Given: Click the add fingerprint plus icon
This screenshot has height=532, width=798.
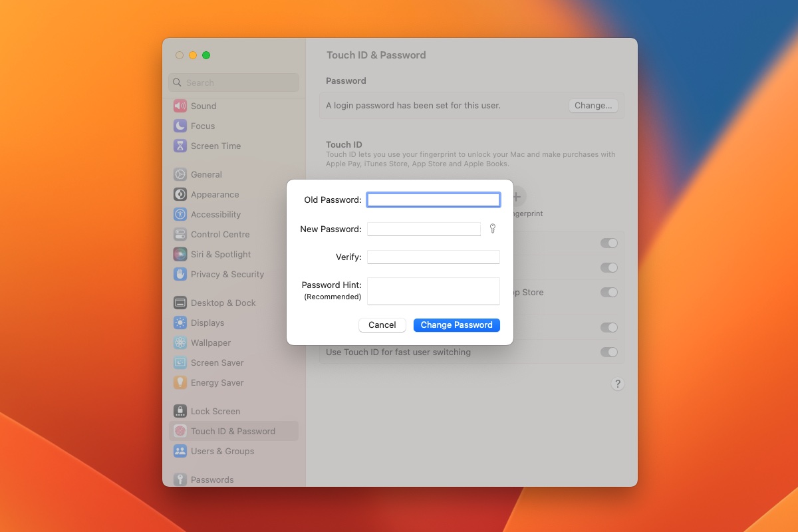Looking at the screenshot, I should point(516,196).
